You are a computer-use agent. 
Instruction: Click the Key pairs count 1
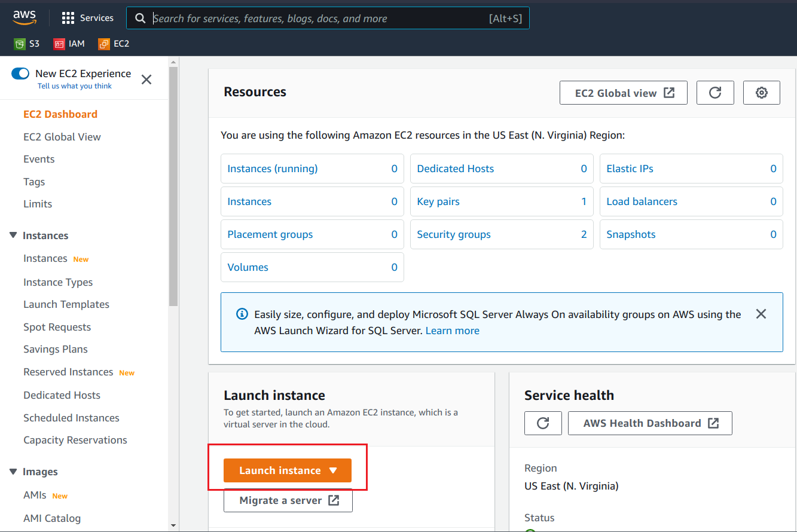click(x=584, y=201)
